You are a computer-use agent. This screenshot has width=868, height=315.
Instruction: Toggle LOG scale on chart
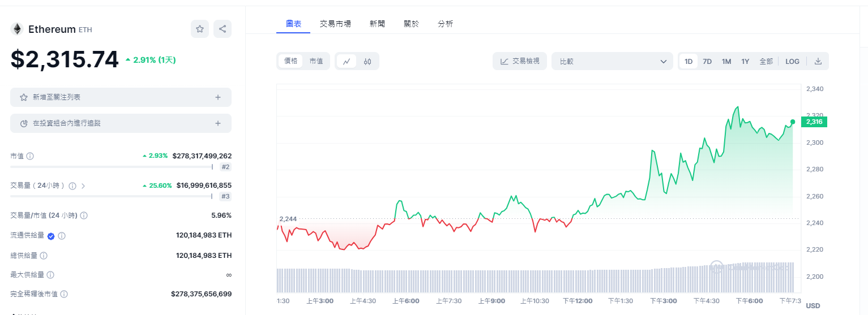click(793, 61)
